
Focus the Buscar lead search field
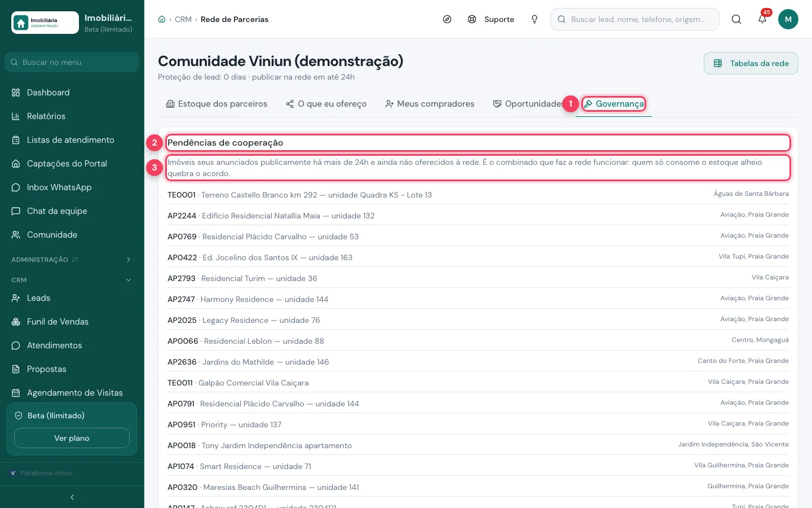(x=635, y=19)
